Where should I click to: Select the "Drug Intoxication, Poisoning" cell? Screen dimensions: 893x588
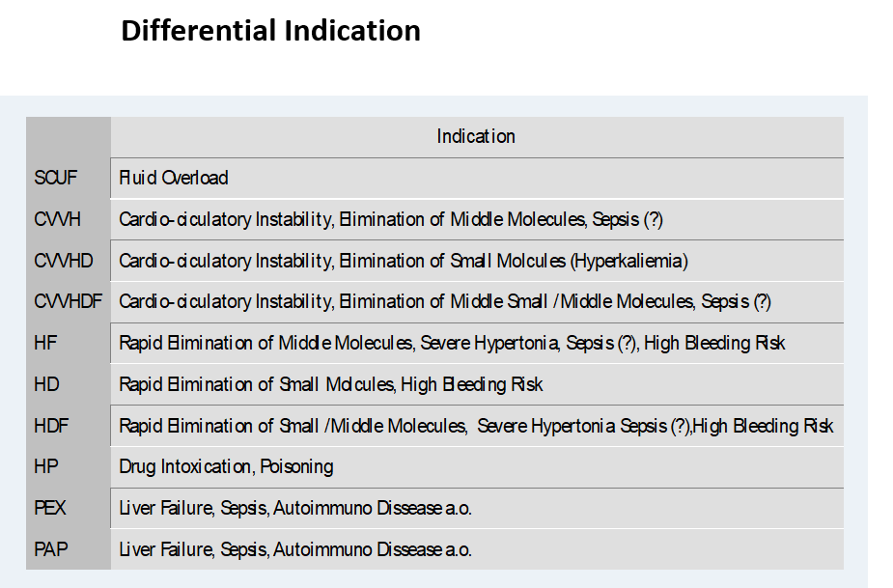tap(226, 466)
